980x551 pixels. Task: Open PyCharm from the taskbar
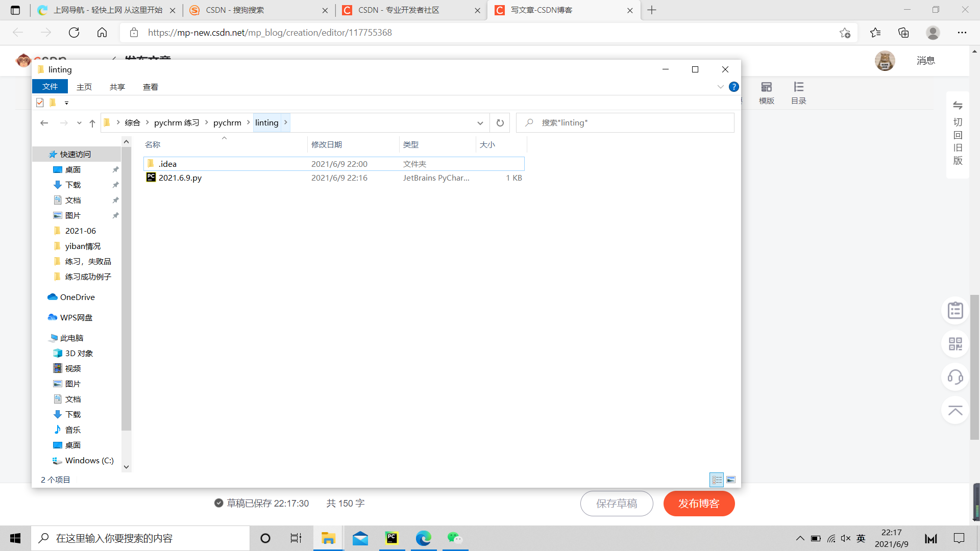[391, 538]
